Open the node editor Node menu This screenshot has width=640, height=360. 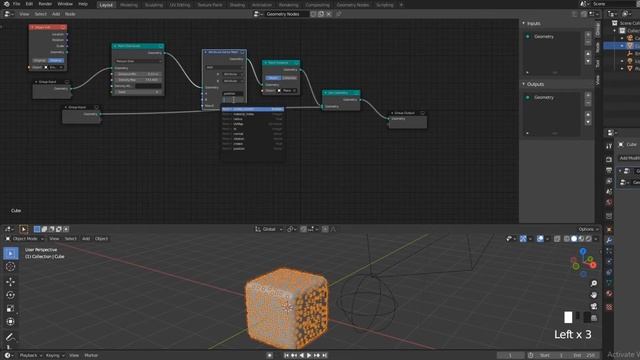pyautogui.click(x=70, y=14)
